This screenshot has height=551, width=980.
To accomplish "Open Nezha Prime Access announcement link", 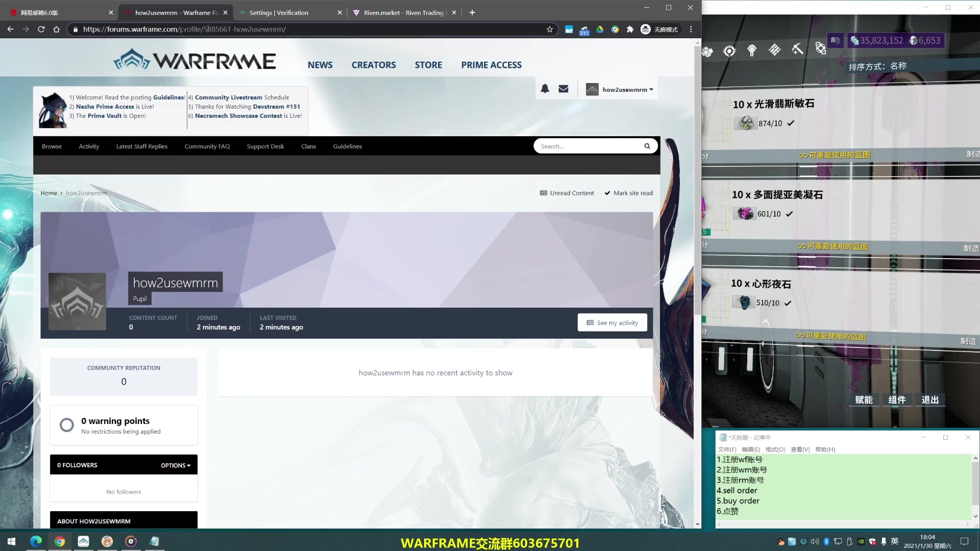I will click(105, 107).
